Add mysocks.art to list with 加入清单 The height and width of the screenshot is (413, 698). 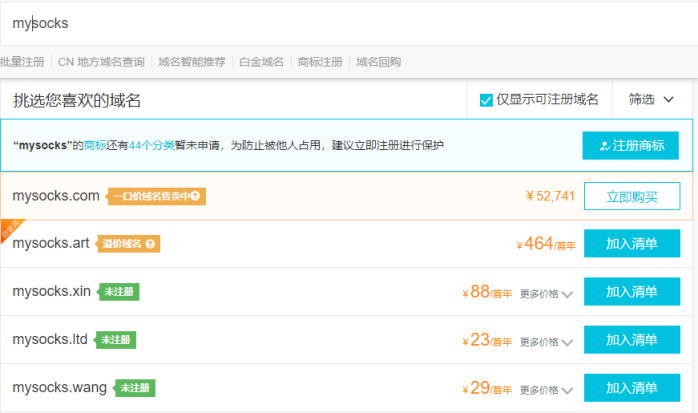[632, 243]
